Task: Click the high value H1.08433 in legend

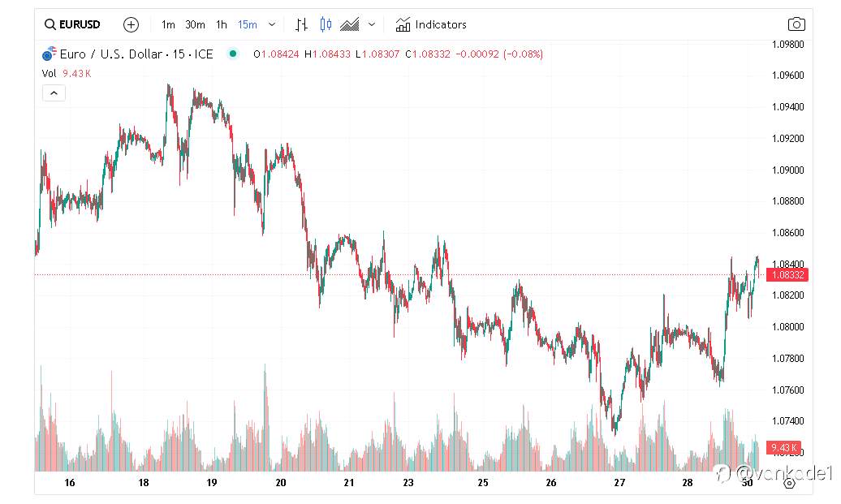Action: (x=327, y=54)
